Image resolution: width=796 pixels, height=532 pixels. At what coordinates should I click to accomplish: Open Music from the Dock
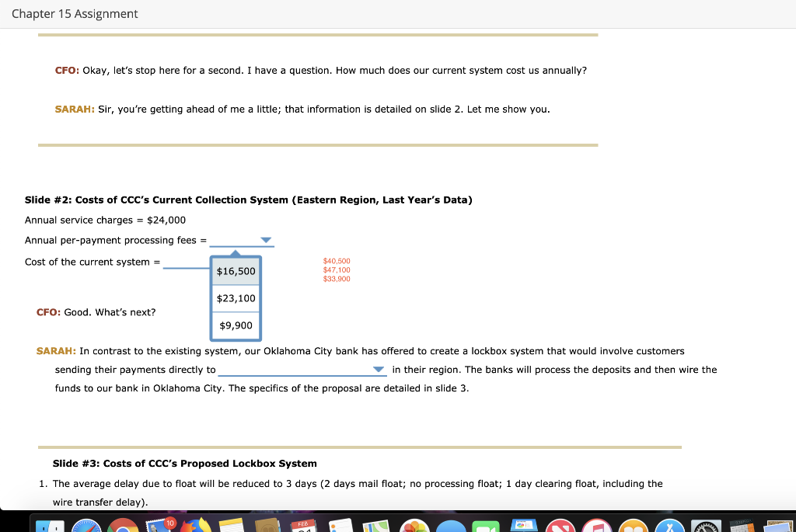[x=596, y=526]
